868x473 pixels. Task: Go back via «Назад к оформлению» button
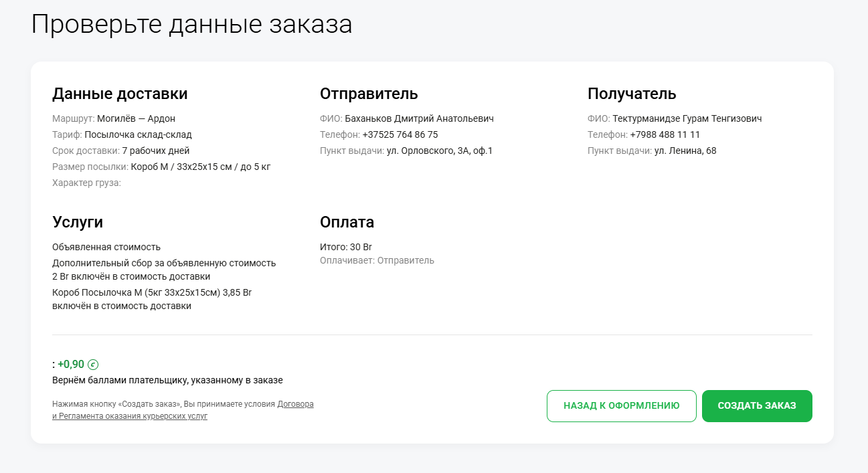point(622,406)
